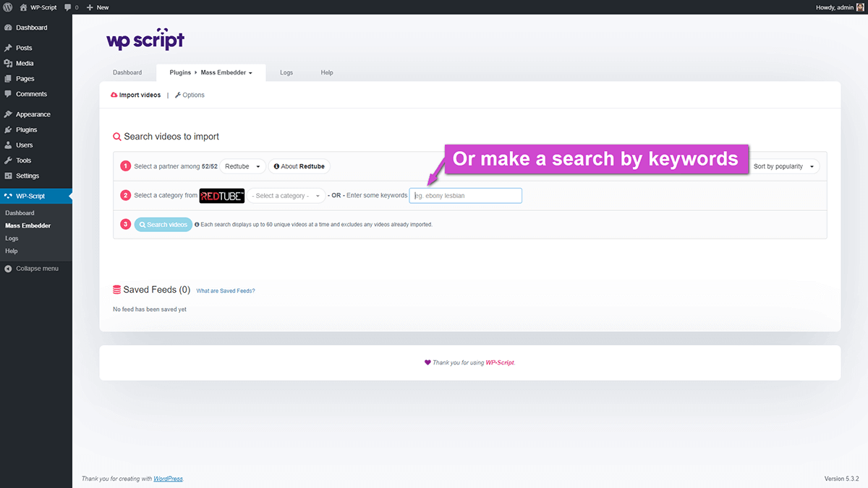Click the purple heart icon in footer
Image resolution: width=868 pixels, height=488 pixels.
427,362
